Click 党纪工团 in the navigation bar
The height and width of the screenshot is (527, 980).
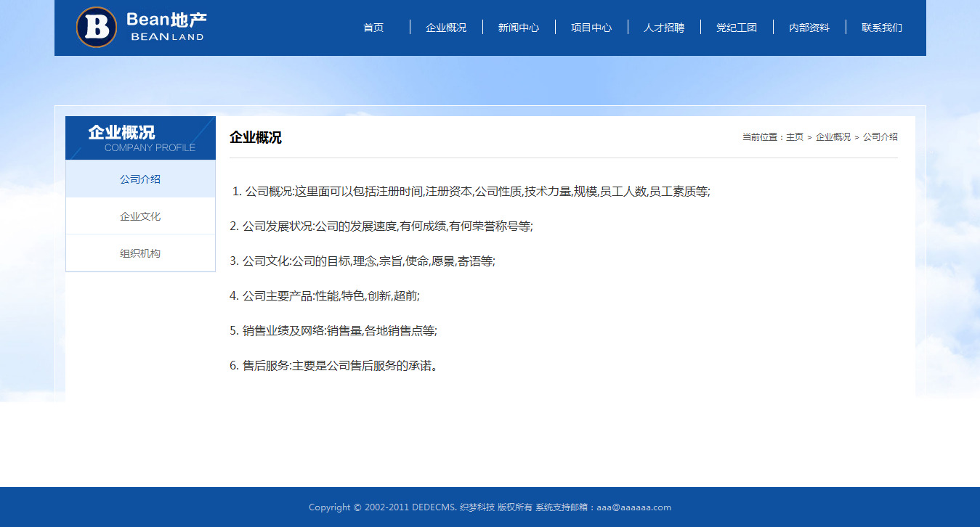[737, 28]
